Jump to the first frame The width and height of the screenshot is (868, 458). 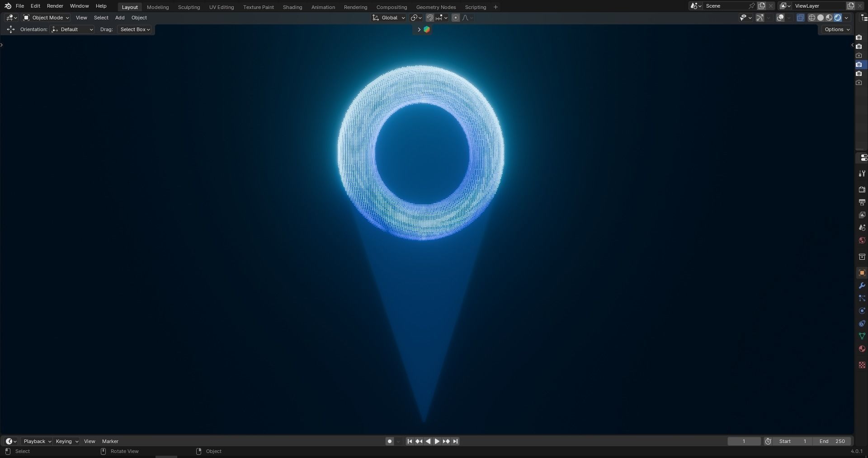[410, 441]
